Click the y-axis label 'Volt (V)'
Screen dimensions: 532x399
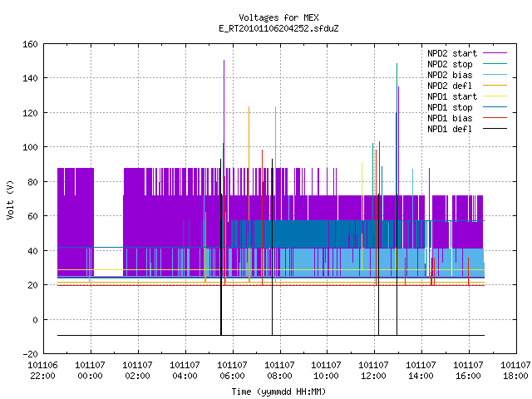point(11,199)
